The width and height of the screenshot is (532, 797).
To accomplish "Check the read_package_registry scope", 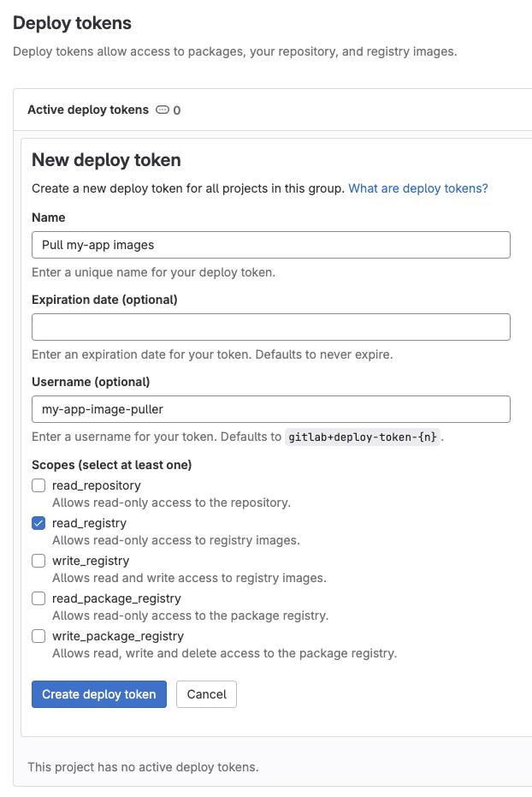I will [38, 598].
